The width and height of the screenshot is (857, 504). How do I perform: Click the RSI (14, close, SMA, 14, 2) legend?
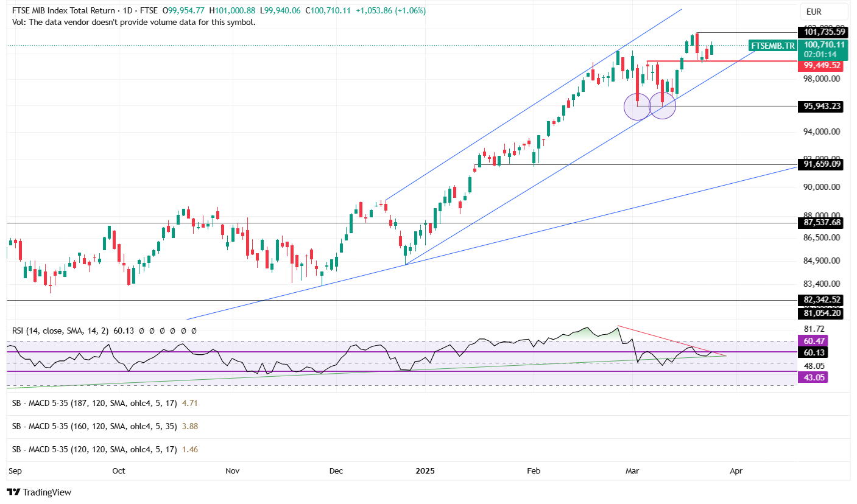click(x=61, y=331)
